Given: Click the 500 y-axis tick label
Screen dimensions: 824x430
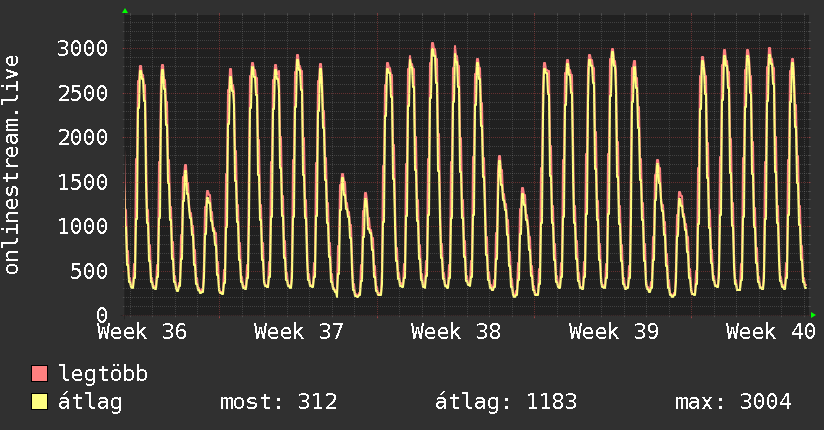Looking at the screenshot, I should 89,271.
